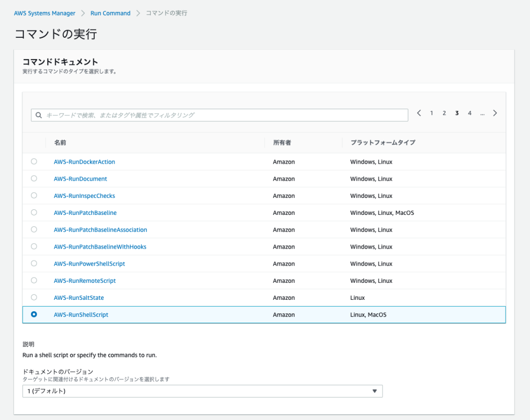Select the AWS-RunSaltState radio button
The height and width of the screenshot is (420, 530).
pos(34,297)
